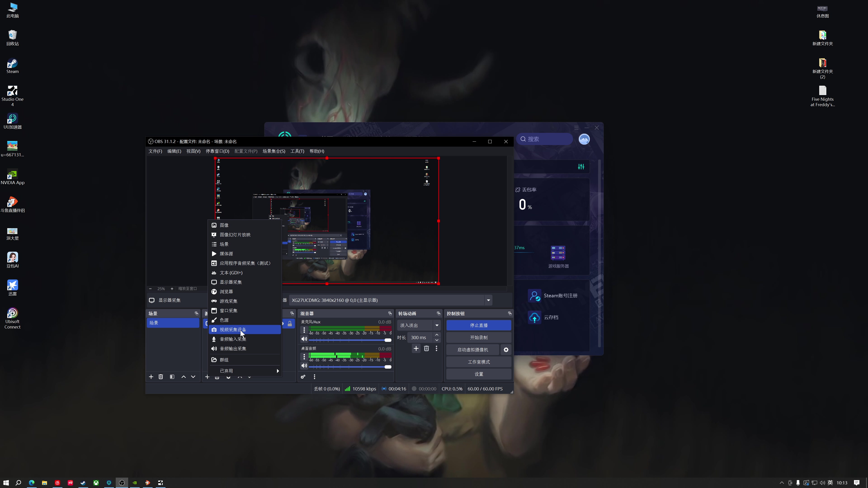The image size is (868, 488).
Task: Remove transition with trash icon in 转场动画
Action: [427, 349]
